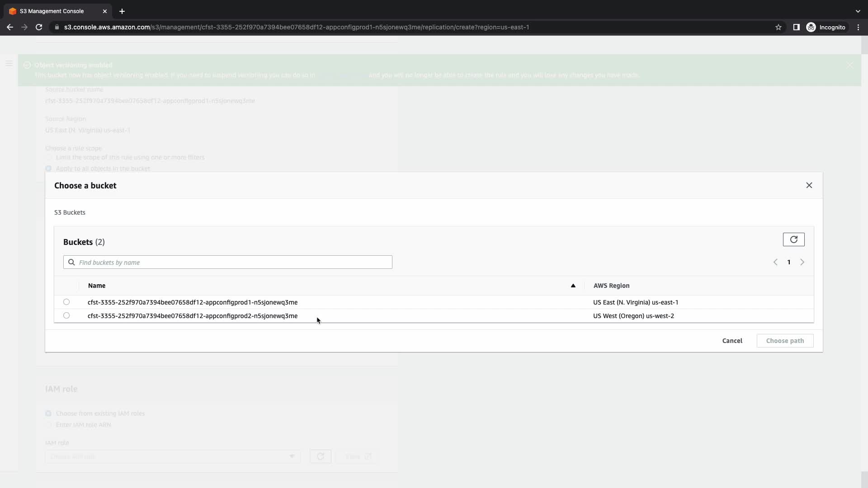Switch to S3 Management Console tab
868x488 pixels.
click(52, 11)
